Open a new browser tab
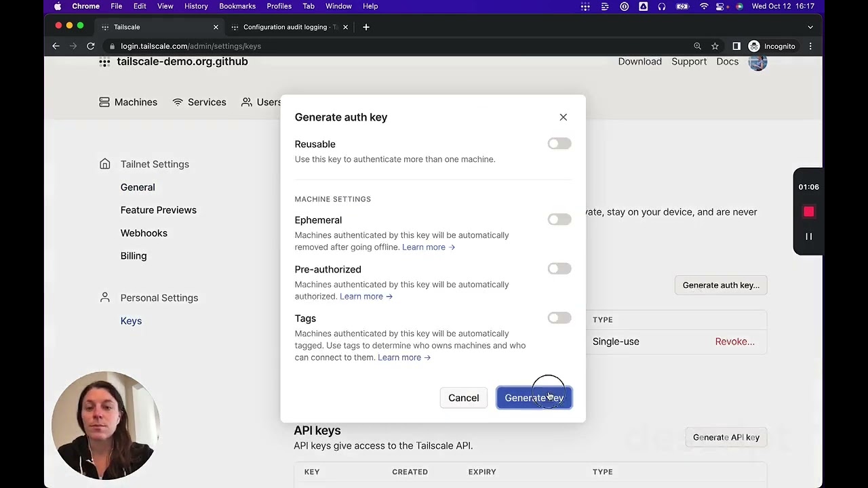 click(x=366, y=27)
